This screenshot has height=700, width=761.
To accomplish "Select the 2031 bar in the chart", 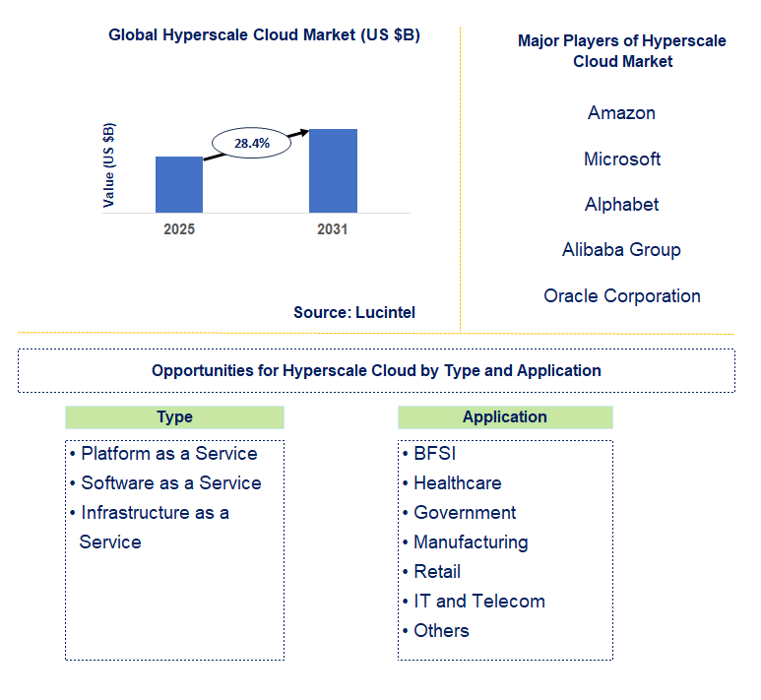I will point(333,171).
